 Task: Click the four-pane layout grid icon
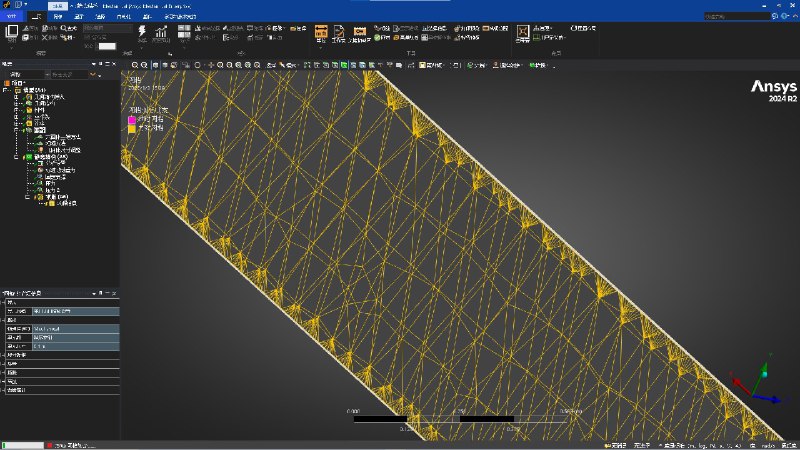pyautogui.click(x=184, y=32)
